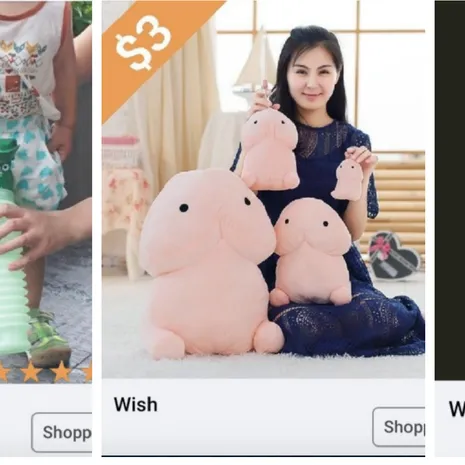
Task: Select the middle star in the rating row
Action: (61, 371)
